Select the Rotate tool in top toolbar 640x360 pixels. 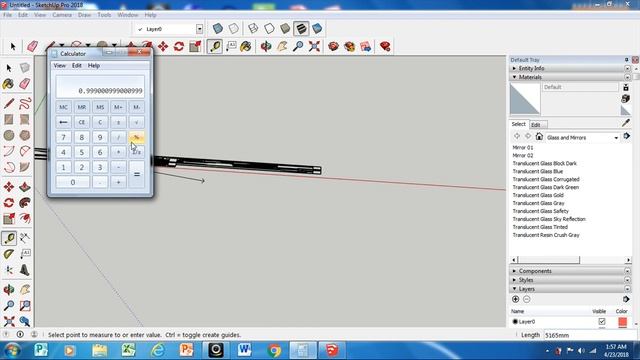click(x=179, y=46)
